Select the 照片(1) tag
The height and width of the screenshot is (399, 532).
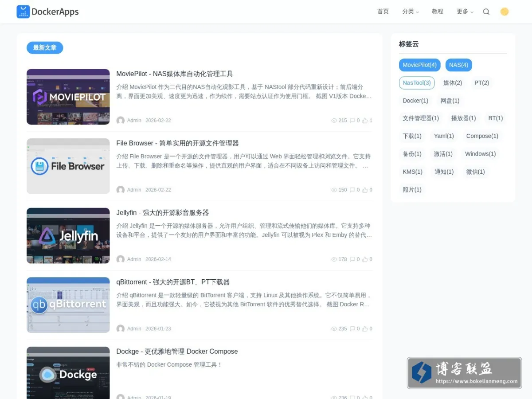[x=412, y=189]
